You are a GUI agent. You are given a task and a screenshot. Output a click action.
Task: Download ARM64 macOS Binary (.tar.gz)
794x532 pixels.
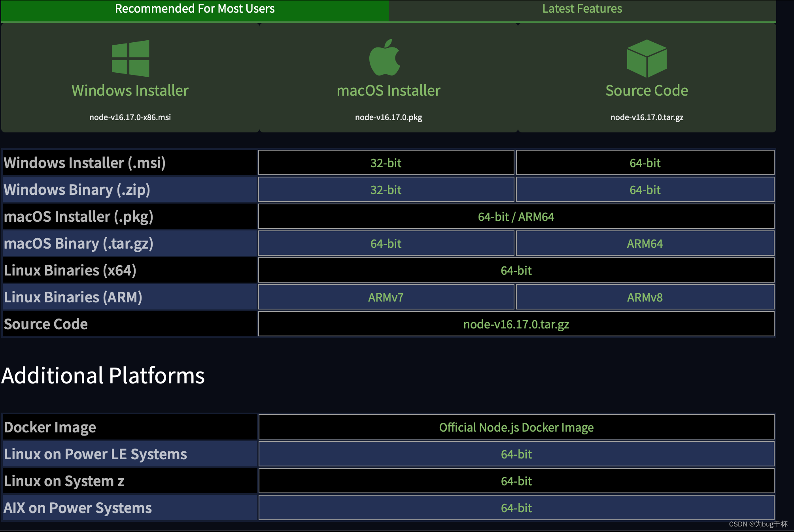click(x=645, y=243)
